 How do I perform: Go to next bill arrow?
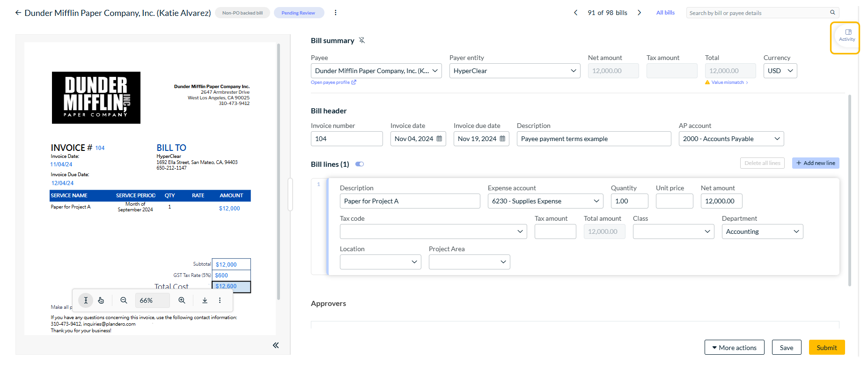point(639,13)
